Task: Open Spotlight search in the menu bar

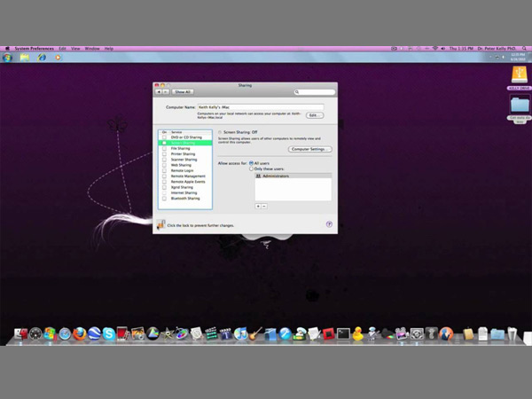Action: (x=525, y=49)
